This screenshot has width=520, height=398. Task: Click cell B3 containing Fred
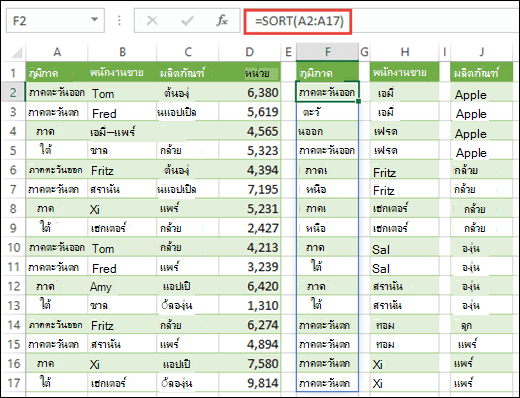point(122,112)
